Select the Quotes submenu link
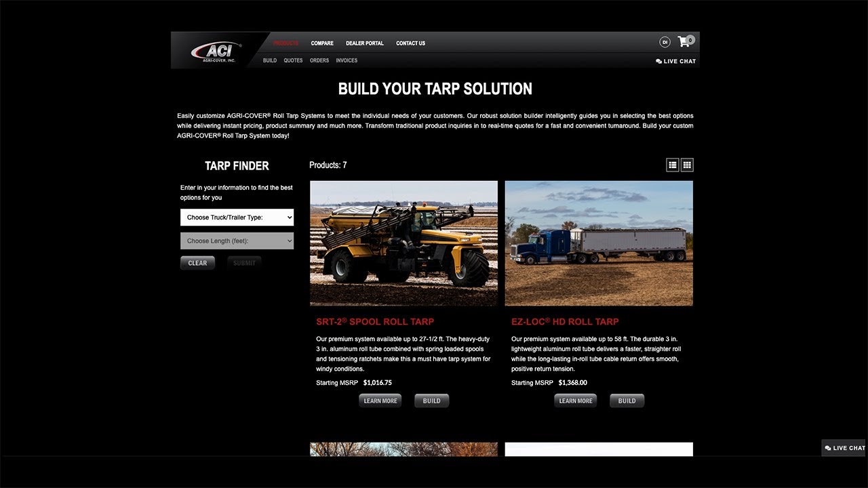Viewport: 868px width, 488px height. (x=293, y=60)
